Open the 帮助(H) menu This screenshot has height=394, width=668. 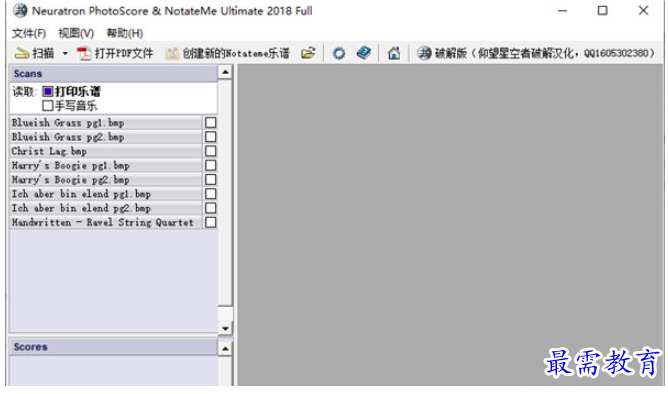(x=124, y=33)
